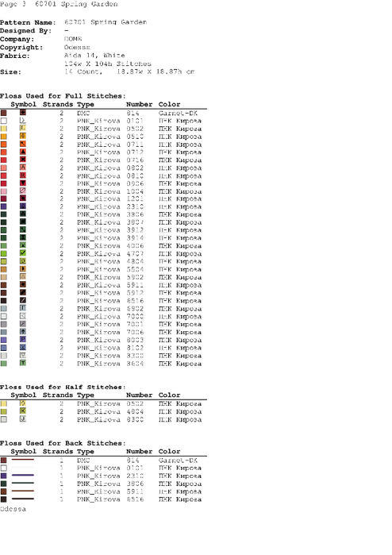The image size is (392, 555).
Task: Click the color swatch in full-stitch row 3914
Action: click(3, 238)
